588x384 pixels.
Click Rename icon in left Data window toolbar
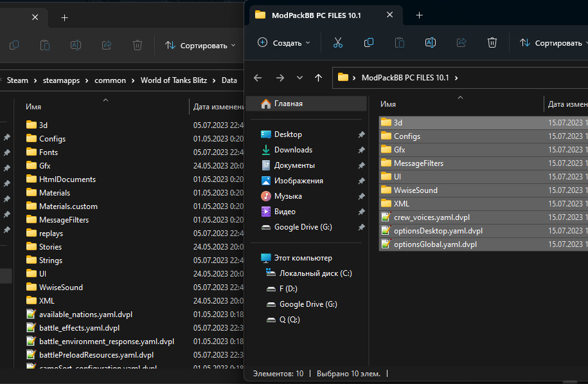point(76,46)
